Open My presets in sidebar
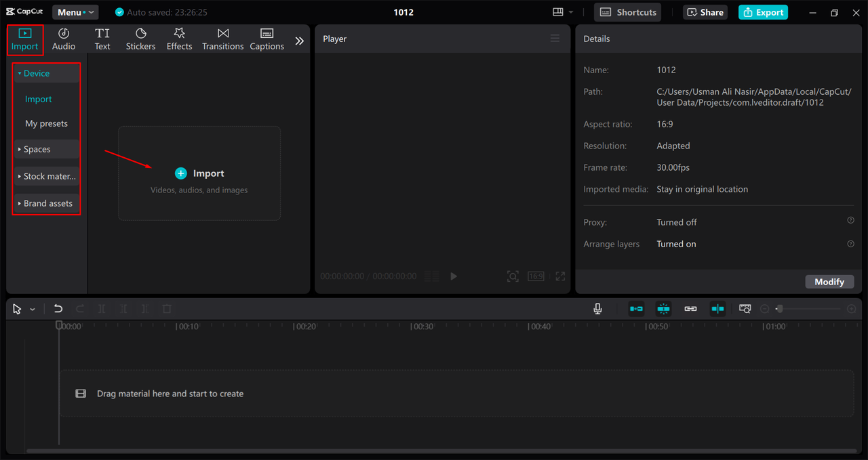The width and height of the screenshot is (868, 460). 47,123
